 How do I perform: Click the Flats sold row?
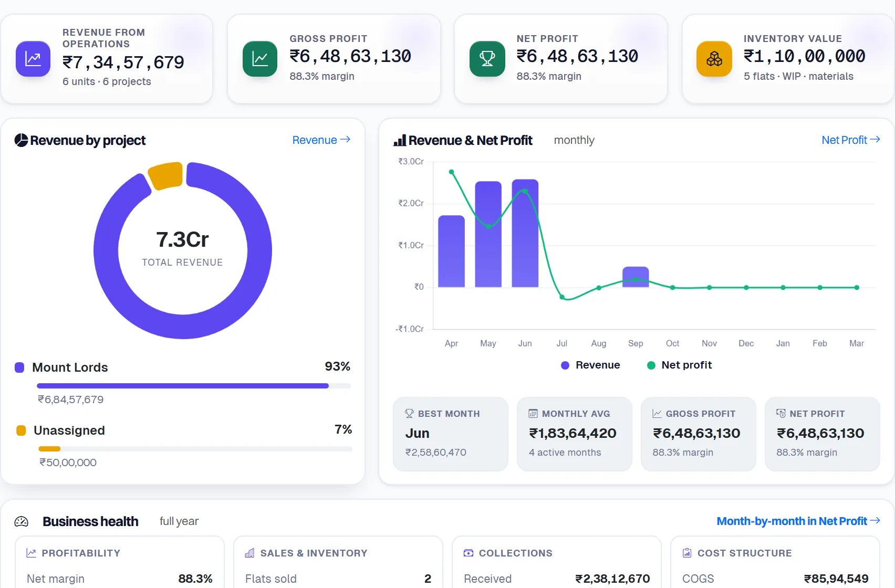tap(338, 579)
